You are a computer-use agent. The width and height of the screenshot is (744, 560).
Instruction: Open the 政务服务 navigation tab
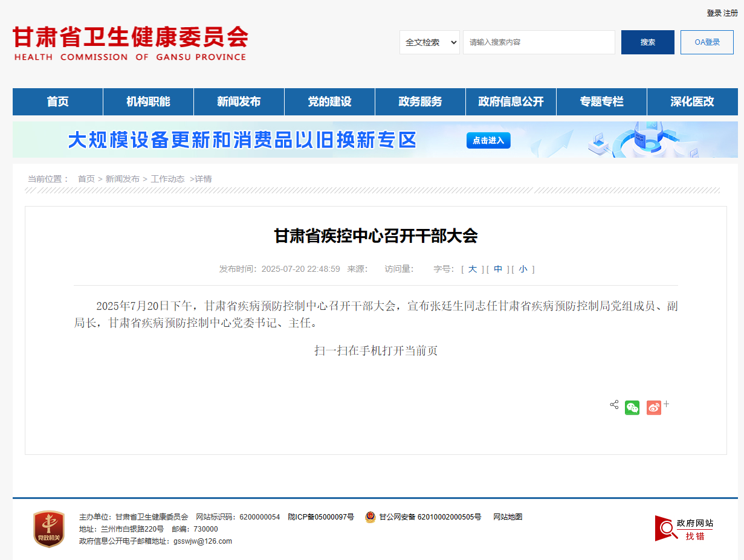[420, 101]
